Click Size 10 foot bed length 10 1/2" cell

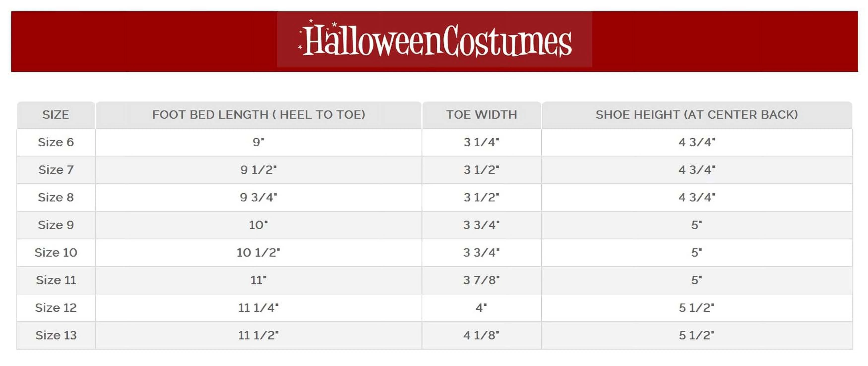258,253
